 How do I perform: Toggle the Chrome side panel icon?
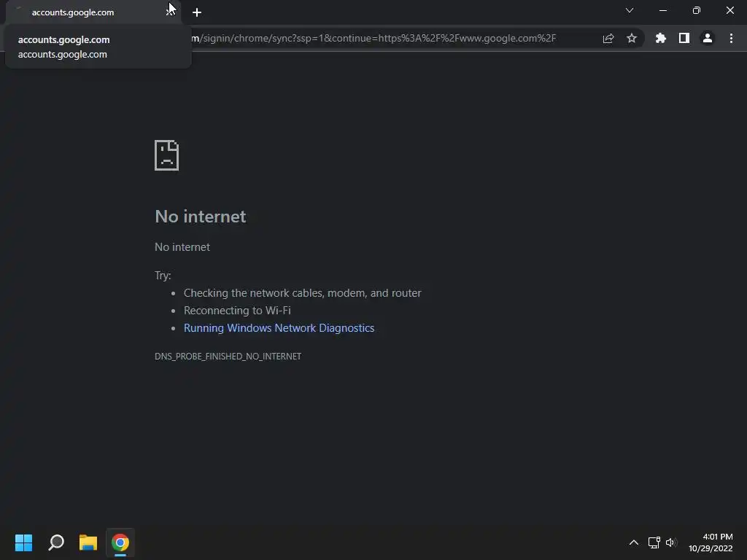tap(684, 38)
